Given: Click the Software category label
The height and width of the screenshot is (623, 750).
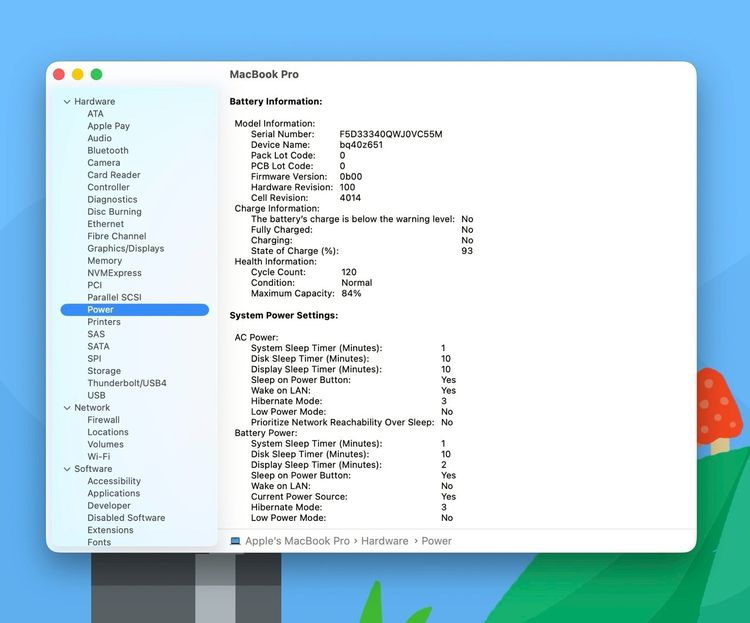Looking at the screenshot, I should 93,469.
